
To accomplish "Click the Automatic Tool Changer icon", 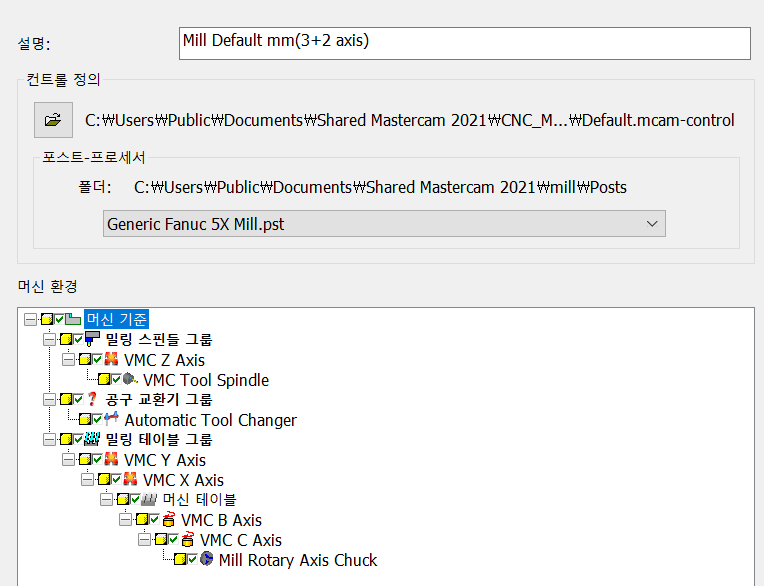I will point(111,418).
